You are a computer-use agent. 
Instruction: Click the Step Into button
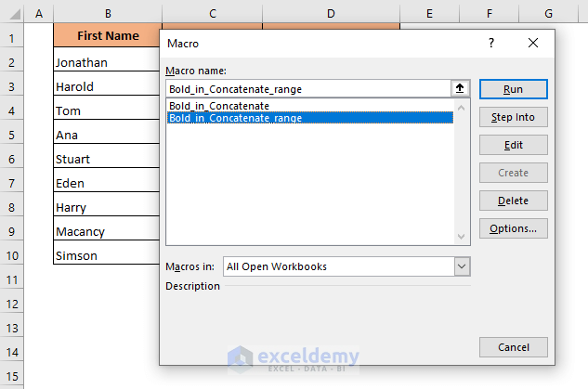[513, 117]
